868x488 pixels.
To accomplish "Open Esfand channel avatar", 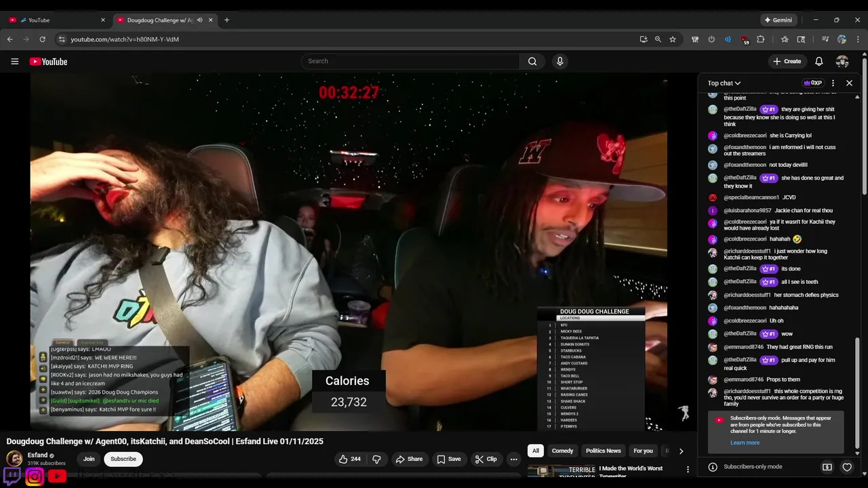I will coord(14,459).
